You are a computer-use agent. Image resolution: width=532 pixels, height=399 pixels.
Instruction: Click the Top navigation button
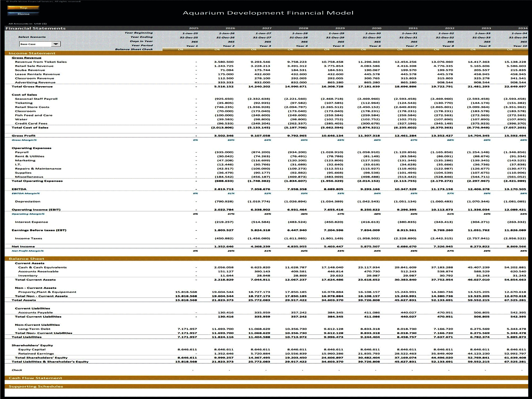click(23, 8)
